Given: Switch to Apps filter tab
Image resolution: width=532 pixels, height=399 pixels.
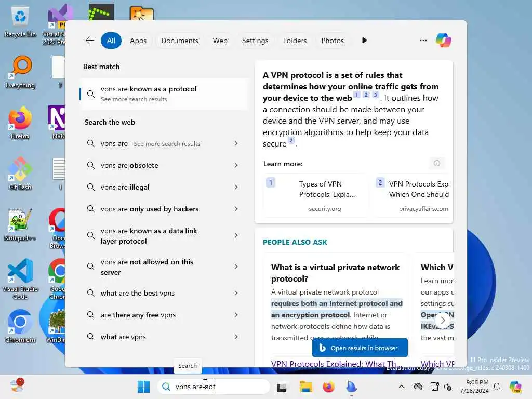Looking at the screenshot, I should pyautogui.click(x=138, y=41).
